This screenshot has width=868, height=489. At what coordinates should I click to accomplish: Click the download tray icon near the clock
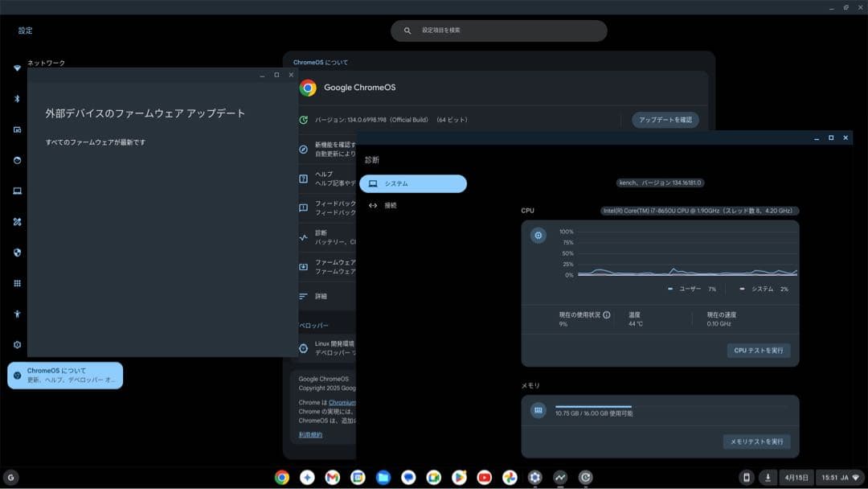[770, 477]
